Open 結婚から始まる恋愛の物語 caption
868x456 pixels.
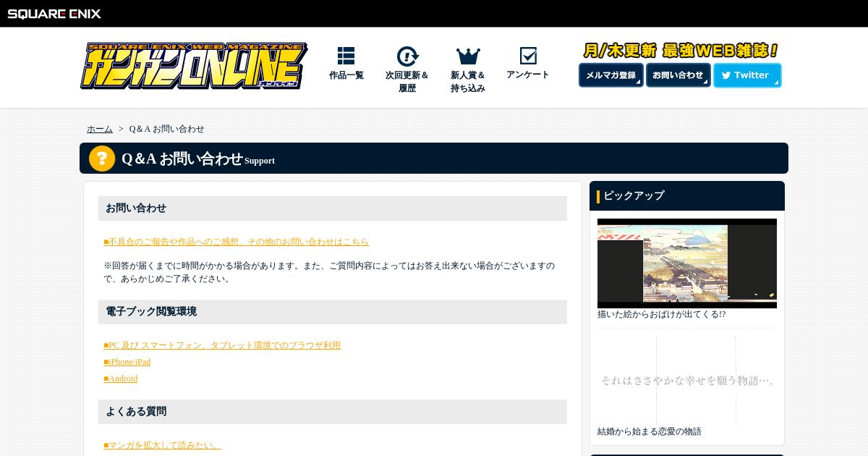coord(650,431)
